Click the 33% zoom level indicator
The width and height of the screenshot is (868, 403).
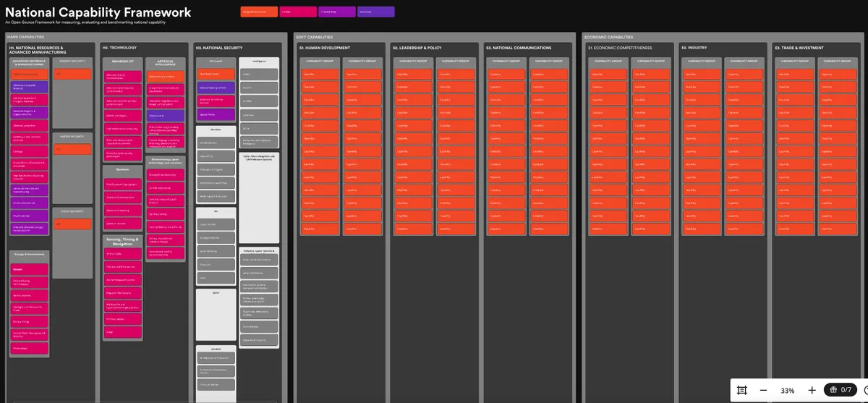(x=788, y=390)
